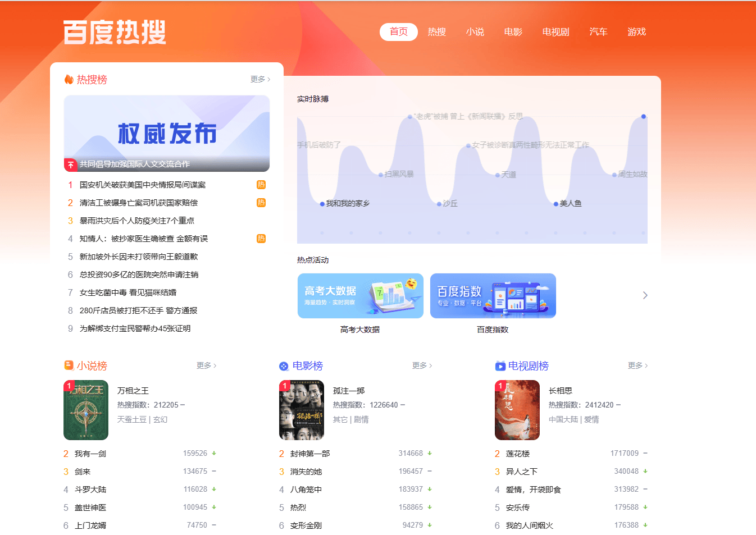This screenshot has width=756, height=535.
Task: Click the flame icon beside 热搜榜
Action: pos(69,80)
